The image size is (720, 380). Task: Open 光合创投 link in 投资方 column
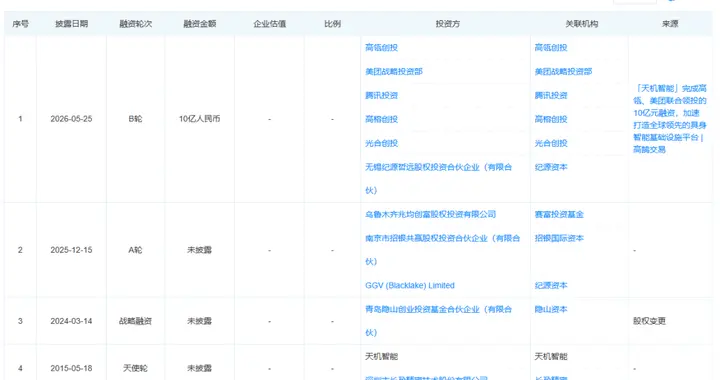(381, 143)
